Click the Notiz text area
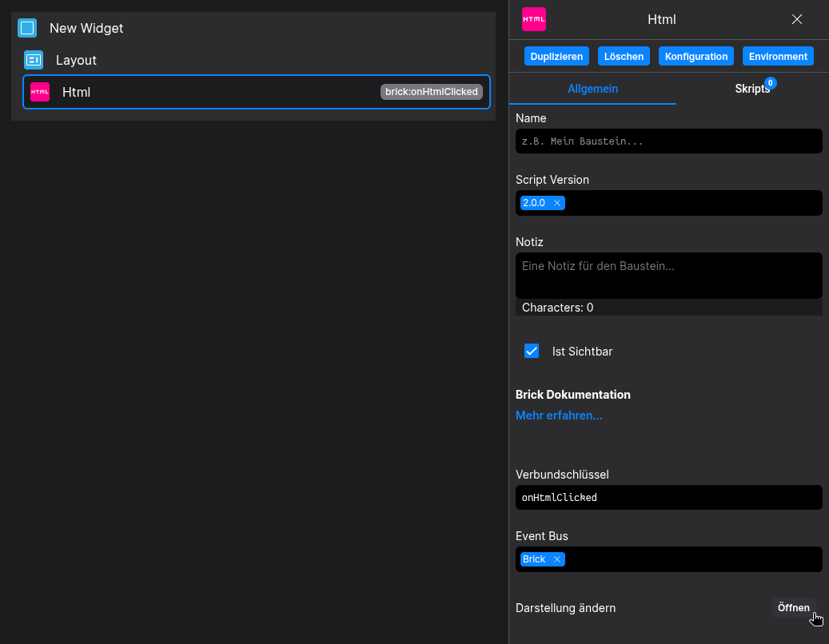829x644 pixels. (x=668, y=275)
